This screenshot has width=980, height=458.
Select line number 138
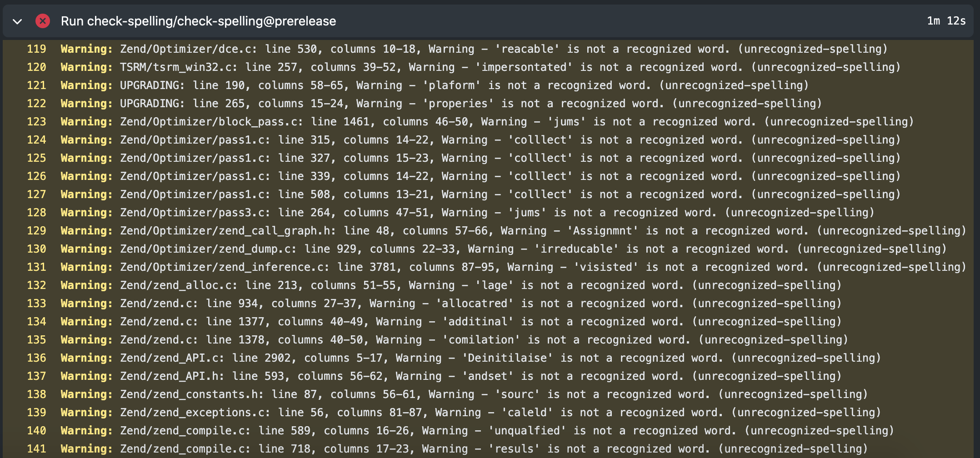(36, 394)
